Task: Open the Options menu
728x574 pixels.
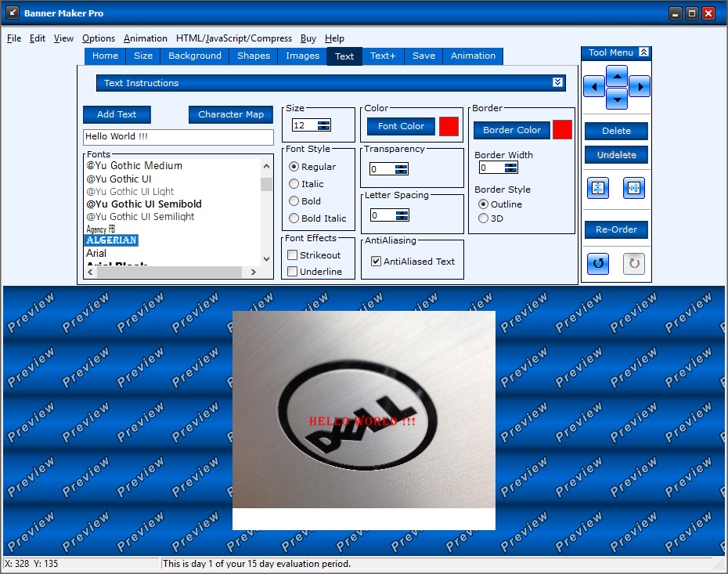Action: [x=99, y=38]
